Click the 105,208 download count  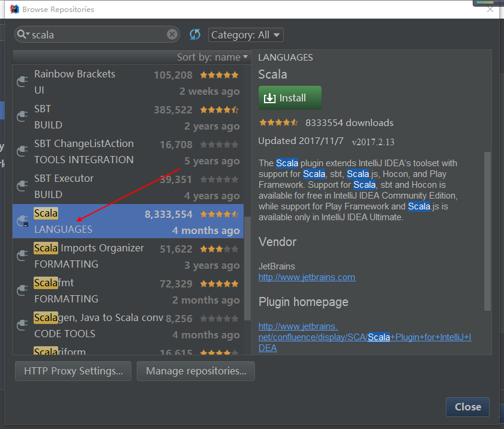(x=173, y=75)
